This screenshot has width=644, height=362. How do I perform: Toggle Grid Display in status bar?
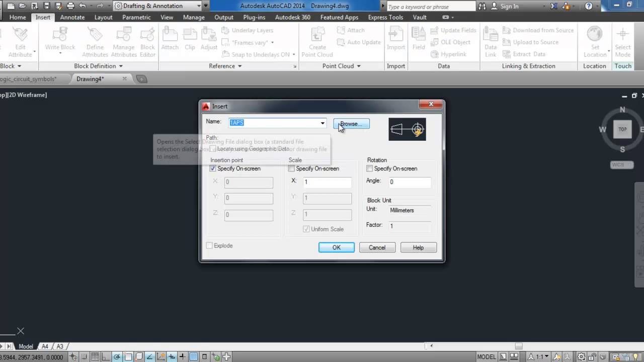(95, 357)
